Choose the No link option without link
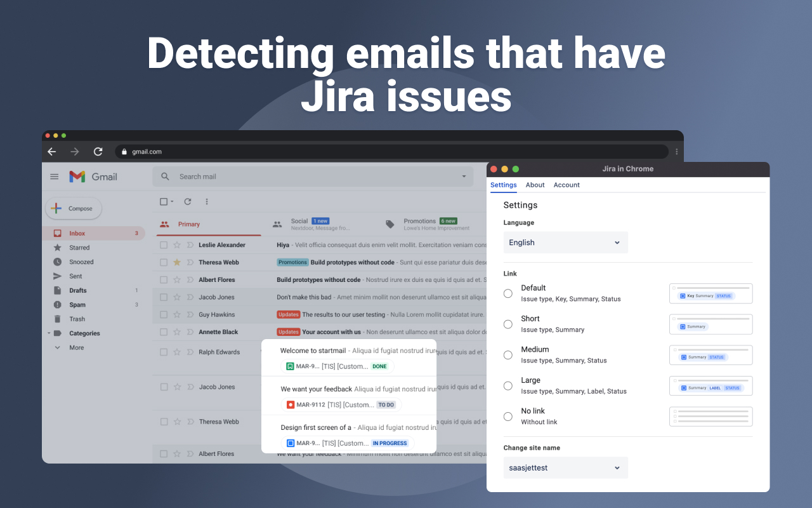 tap(507, 417)
